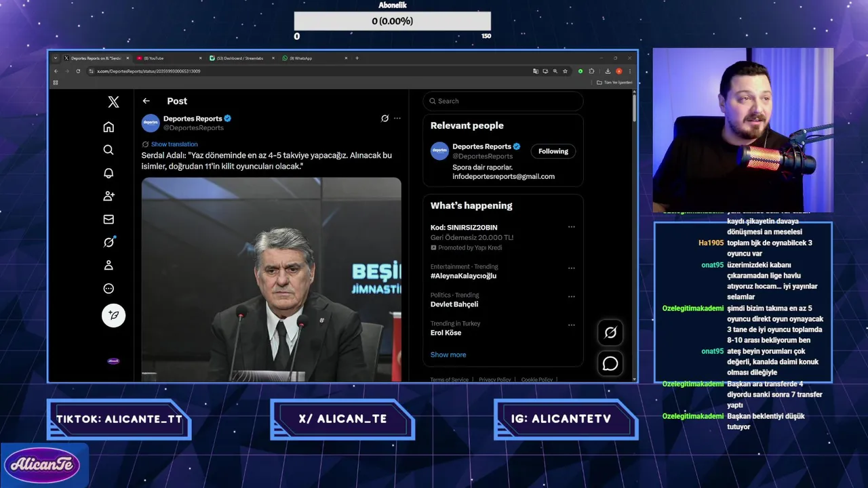This screenshot has width=868, height=488.
Task: Click the floating Grok button
Action: point(610,332)
